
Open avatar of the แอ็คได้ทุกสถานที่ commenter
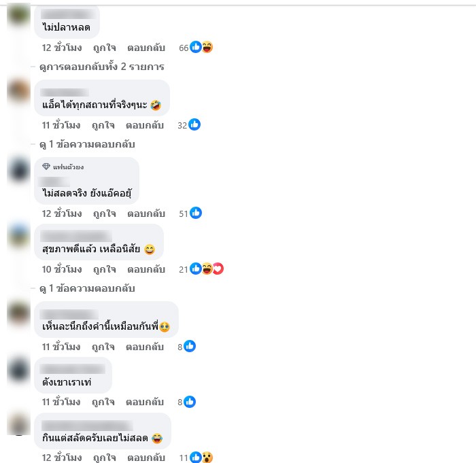(18, 91)
